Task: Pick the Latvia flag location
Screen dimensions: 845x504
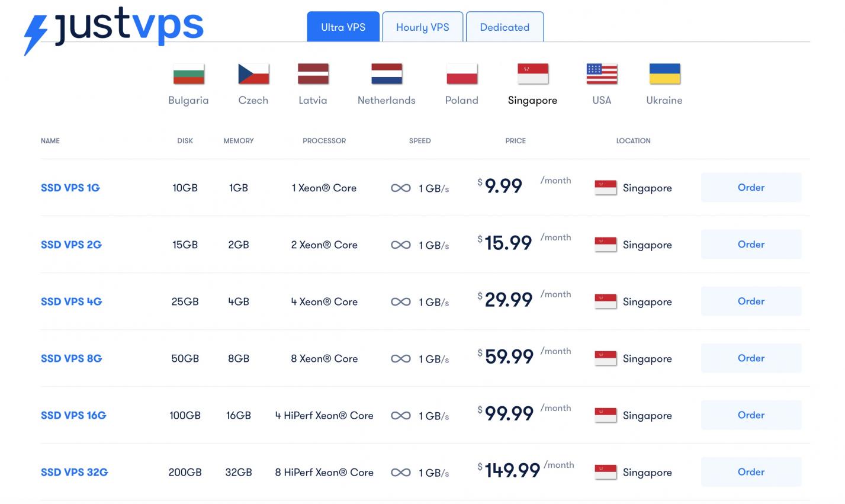Action: tap(313, 74)
